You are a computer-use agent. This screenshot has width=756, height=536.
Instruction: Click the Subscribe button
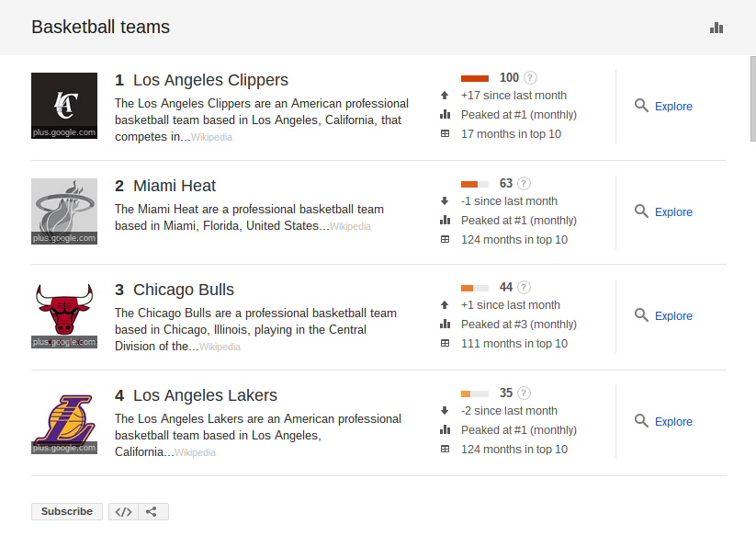tap(67, 511)
